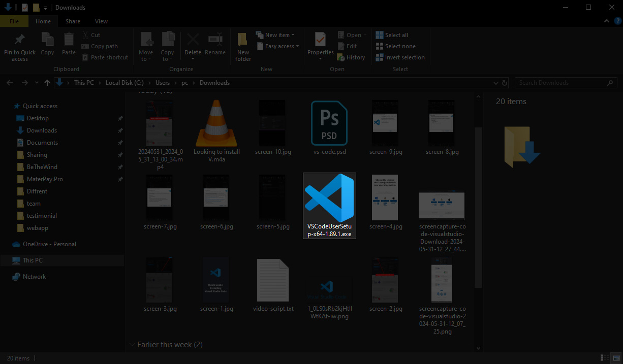Open the Properties icon in the ribbon

click(x=320, y=40)
